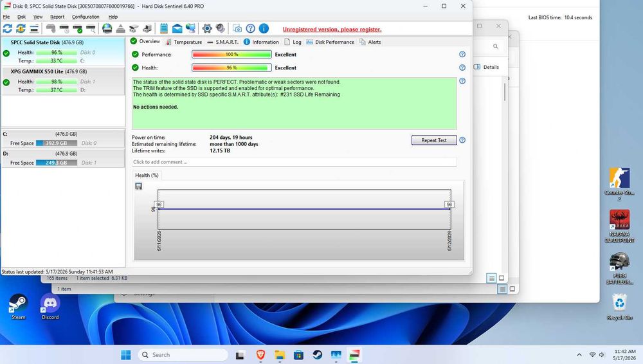The height and width of the screenshot is (364, 643).
Task: Open the notepad report toolbar icon
Action: click(x=163, y=28)
